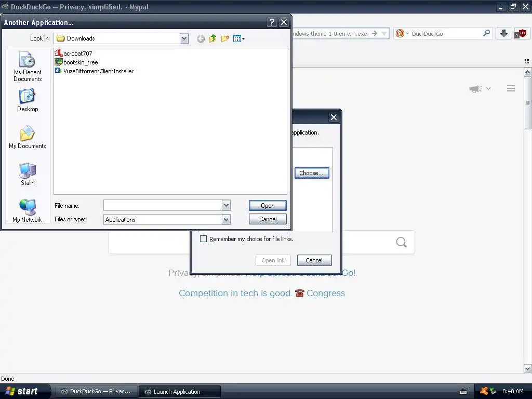Click the Open button in file dialog
The height and width of the screenshot is (399, 532).
point(268,205)
